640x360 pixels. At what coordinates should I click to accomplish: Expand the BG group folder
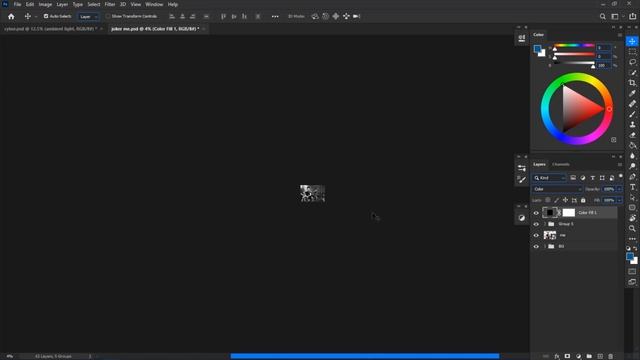tap(545, 247)
